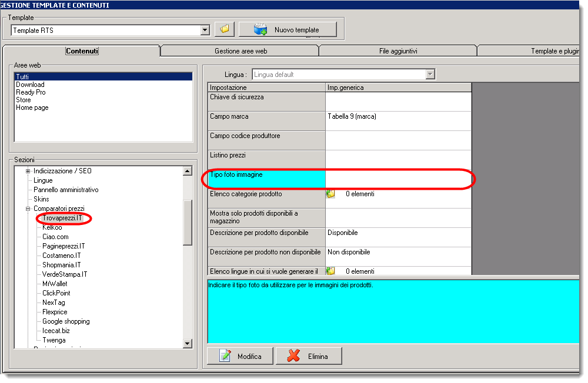This screenshot has width=588, height=383.
Task: Open the Template RTS dropdown arrow
Action: pos(205,31)
